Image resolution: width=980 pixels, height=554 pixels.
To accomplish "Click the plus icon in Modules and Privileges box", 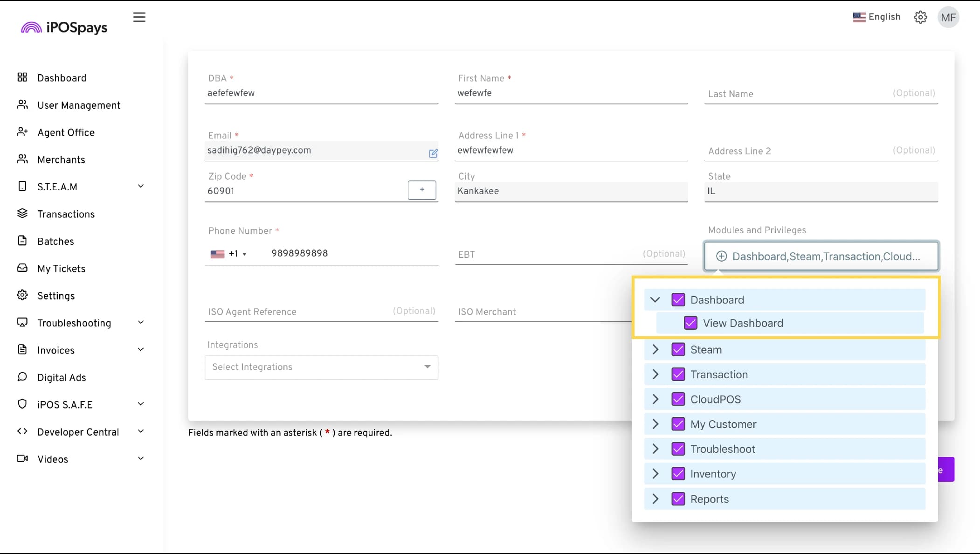I will click(x=721, y=256).
